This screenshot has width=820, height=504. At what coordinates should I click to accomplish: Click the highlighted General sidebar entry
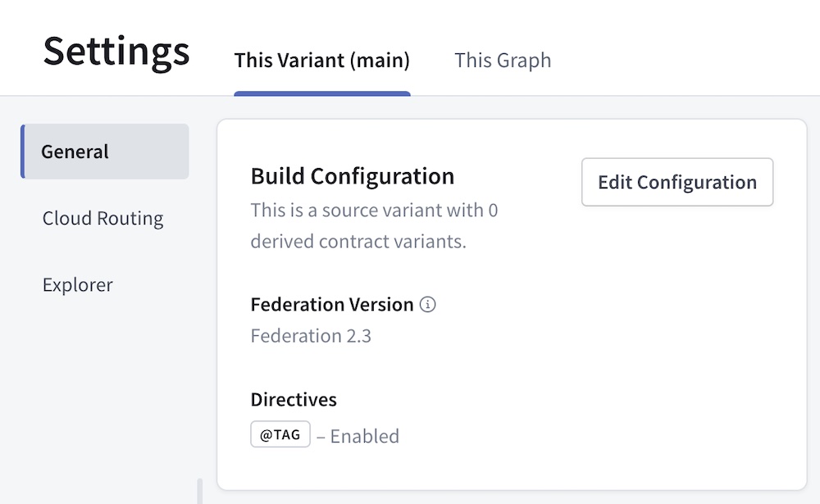(104, 152)
